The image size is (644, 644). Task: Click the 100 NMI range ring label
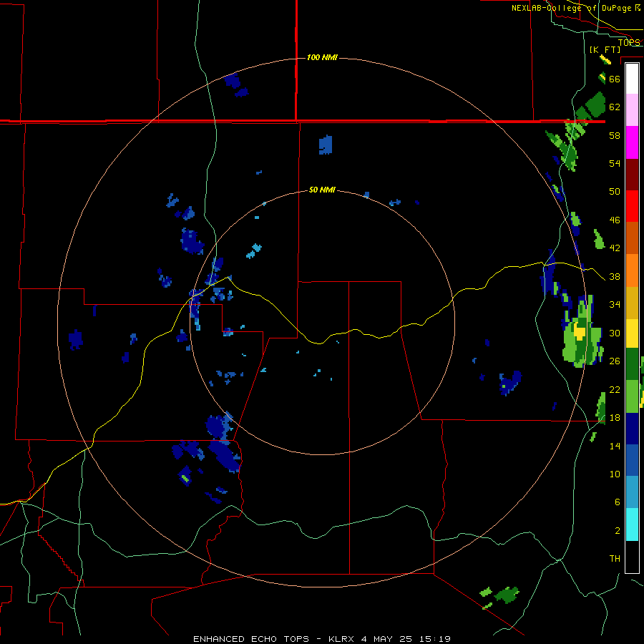(x=323, y=57)
